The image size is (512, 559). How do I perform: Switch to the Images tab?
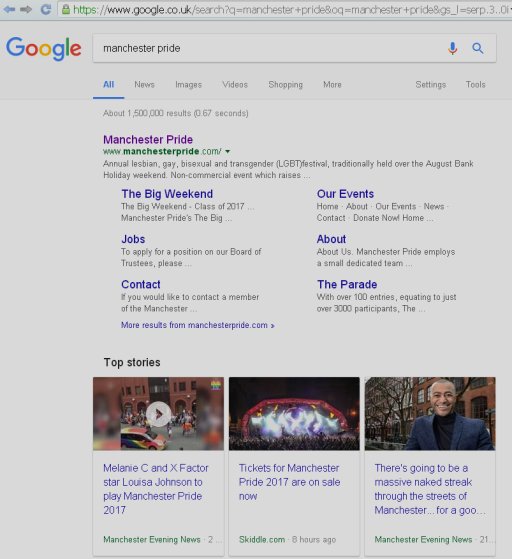click(x=188, y=84)
